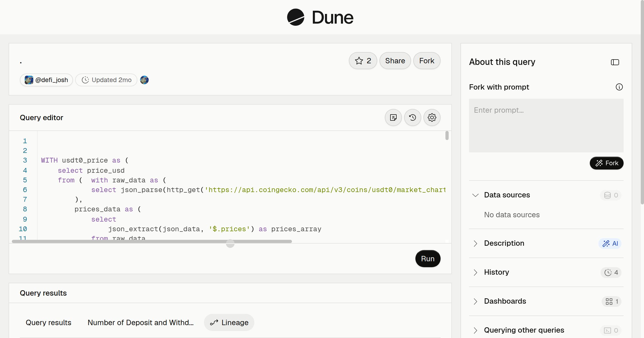
Task: Click the horizontal scrollbar of the editor
Action: (x=152, y=241)
